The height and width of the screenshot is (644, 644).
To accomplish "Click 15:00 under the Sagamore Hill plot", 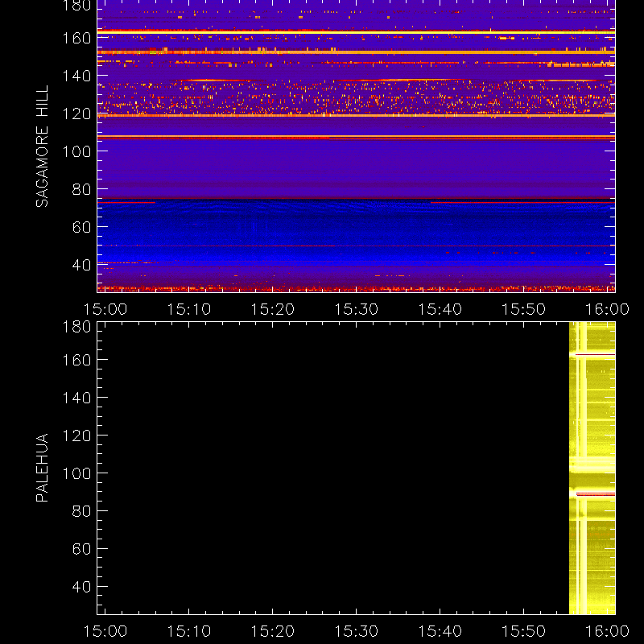I will click(x=105, y=309).
